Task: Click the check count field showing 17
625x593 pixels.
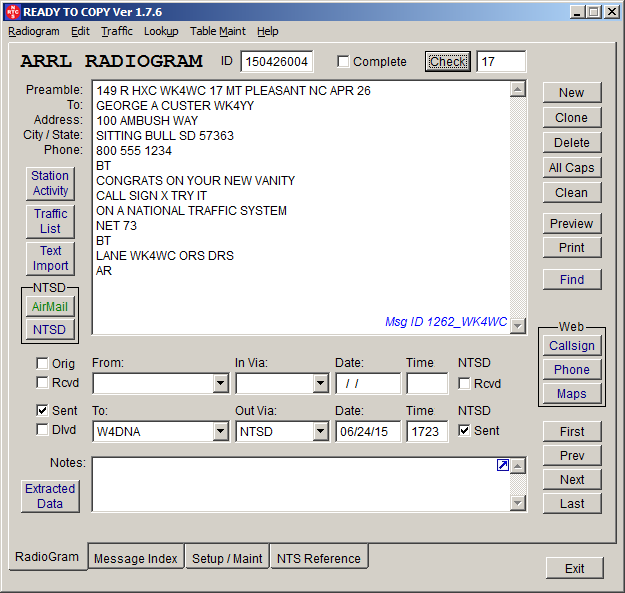Action: coord(501,62)
